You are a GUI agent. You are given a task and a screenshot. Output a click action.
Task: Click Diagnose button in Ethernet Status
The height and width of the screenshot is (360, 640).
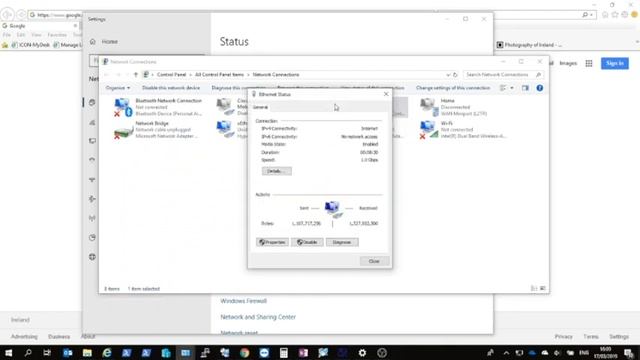coord(342,242)
